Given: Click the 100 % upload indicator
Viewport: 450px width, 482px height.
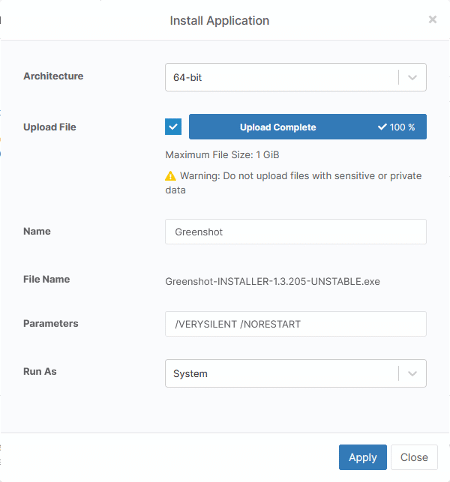Looking at the screenshot, I should [402, 127].
